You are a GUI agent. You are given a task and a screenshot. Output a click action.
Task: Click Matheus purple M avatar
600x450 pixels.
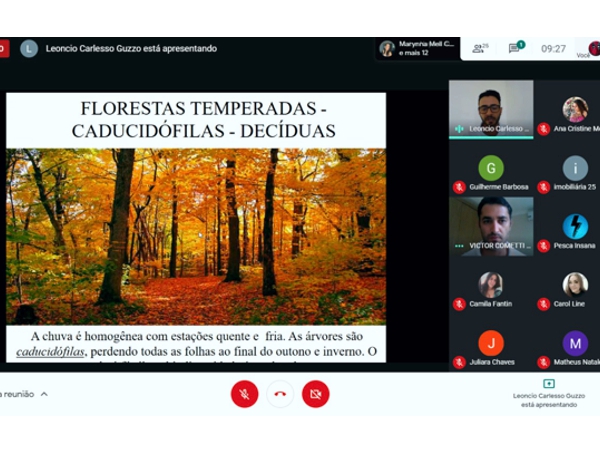[x=575, y=343]
